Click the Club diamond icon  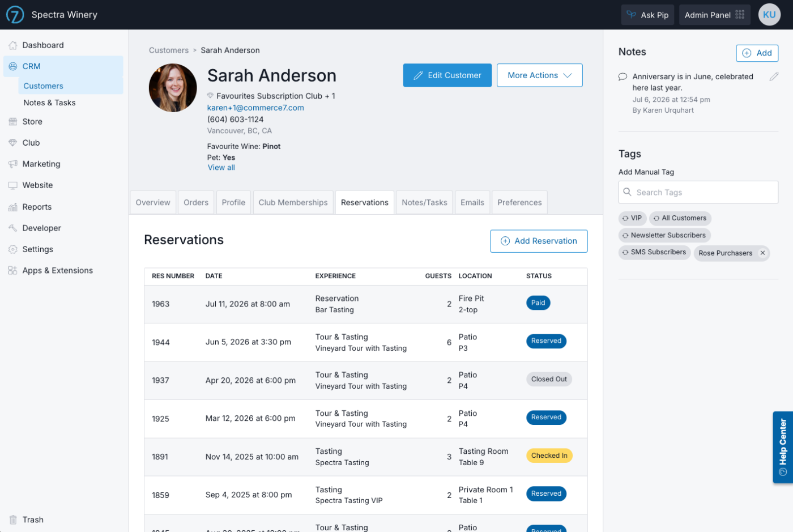point(12,143)
